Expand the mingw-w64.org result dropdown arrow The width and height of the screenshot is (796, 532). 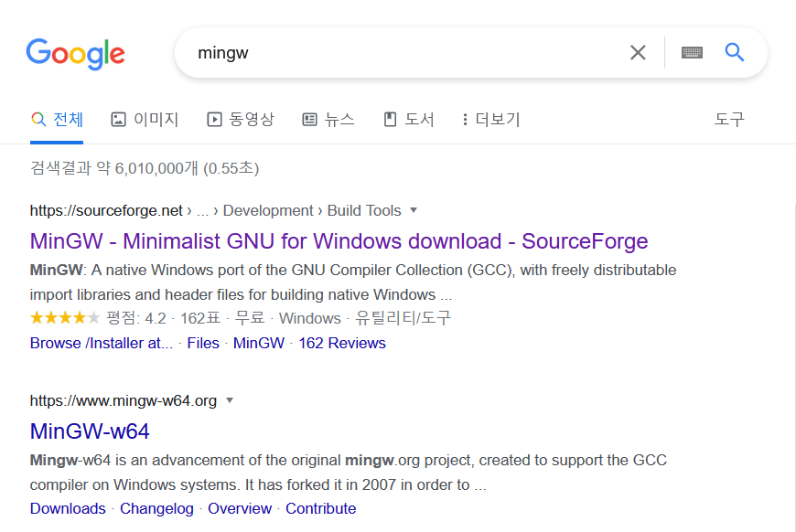tap(230, 400)
